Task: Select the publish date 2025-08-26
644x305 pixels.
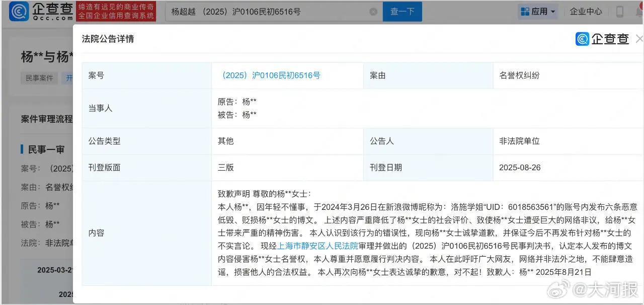Action: pos(520,168)
